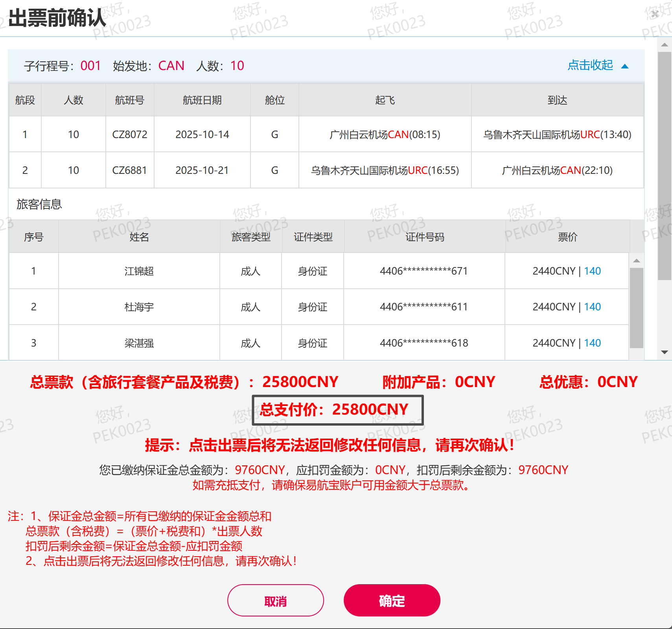This screenshot has width=672, height=629.
Task: Click the main dialog vertical scrollbar thumb
Action: click(665, 165)
